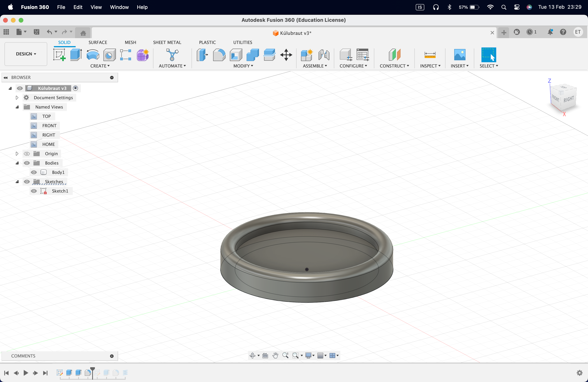Select the TOP named view
The image size is (588, 382).
click(x=46, y=116)
